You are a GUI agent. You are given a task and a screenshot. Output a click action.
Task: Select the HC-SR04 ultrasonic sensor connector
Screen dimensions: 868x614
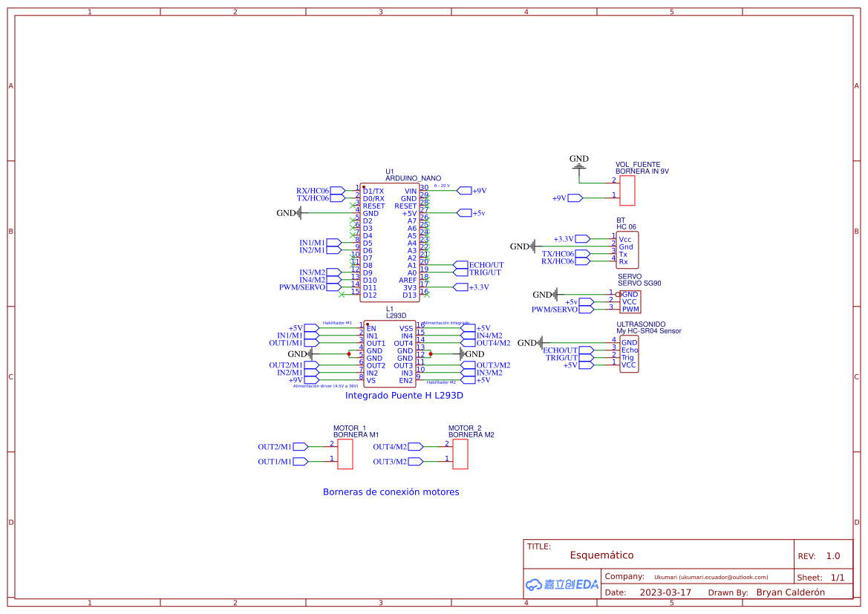[629, 353]
